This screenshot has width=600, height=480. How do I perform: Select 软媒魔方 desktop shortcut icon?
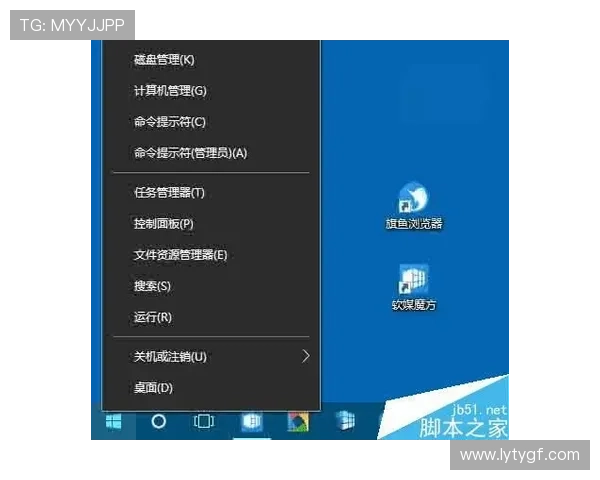(x=413, y=279)
